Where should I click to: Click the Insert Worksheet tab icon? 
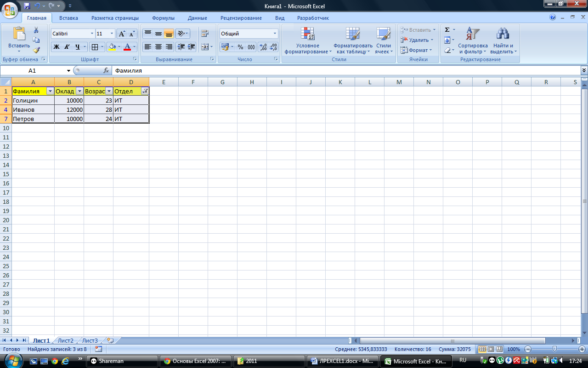coord(110,341)
